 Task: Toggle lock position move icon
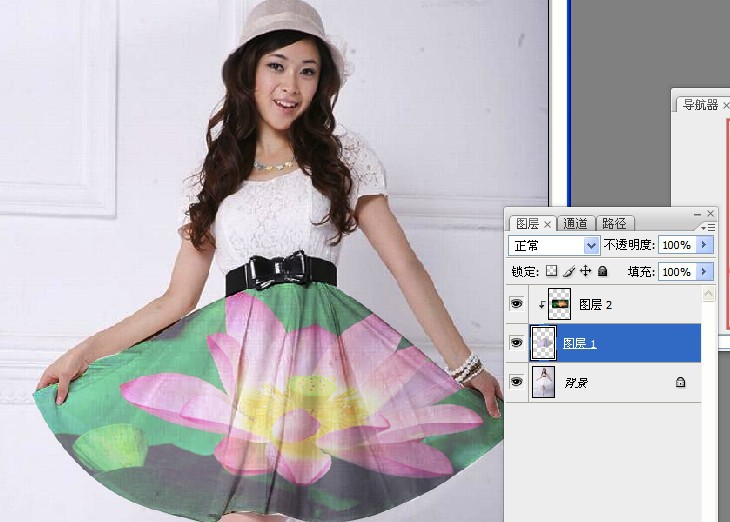point(586,271)
